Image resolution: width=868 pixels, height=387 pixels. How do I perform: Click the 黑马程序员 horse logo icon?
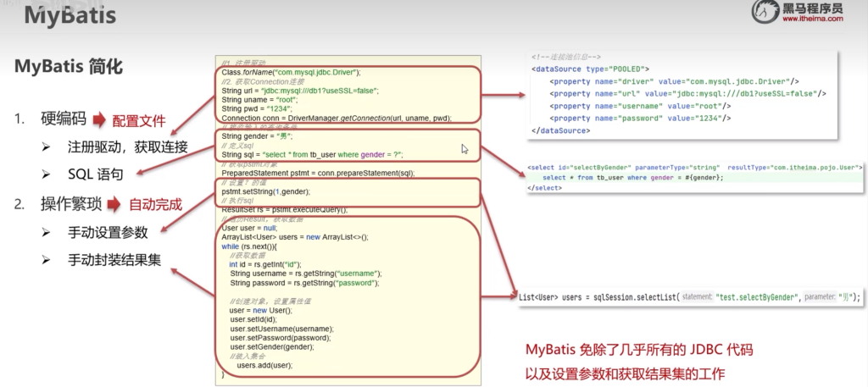[765, 12]
